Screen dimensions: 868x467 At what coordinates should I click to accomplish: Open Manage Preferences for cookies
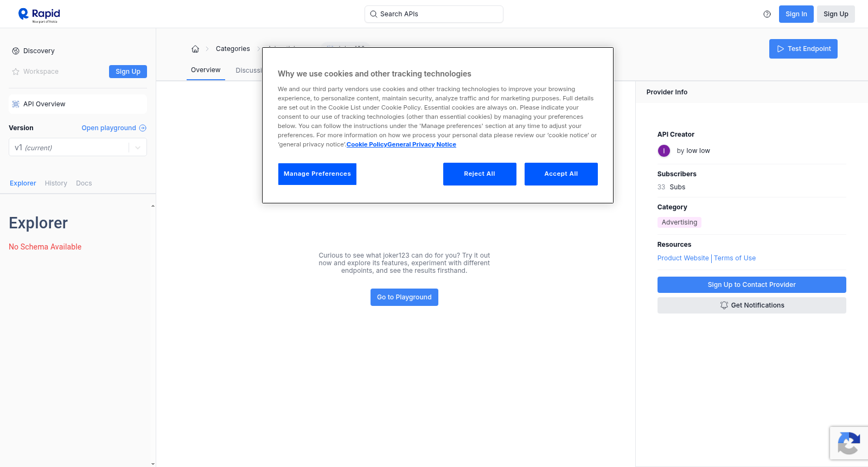317,174
